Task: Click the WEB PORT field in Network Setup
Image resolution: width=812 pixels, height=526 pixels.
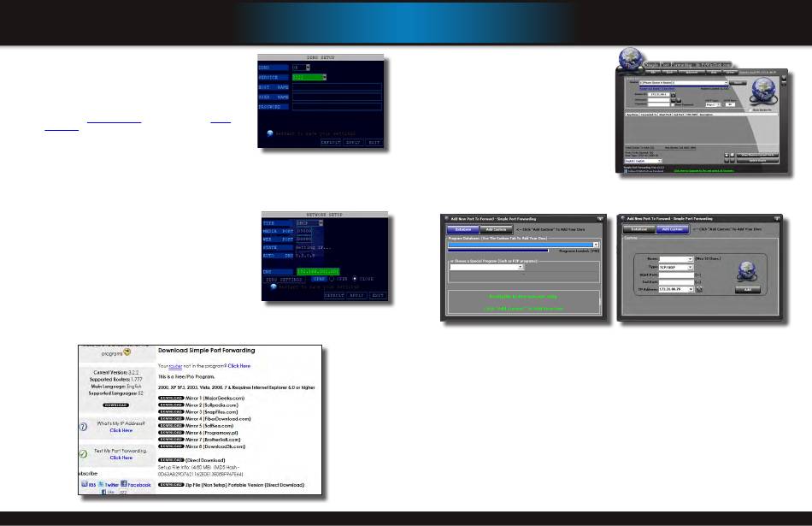Action: coord(304,239)
